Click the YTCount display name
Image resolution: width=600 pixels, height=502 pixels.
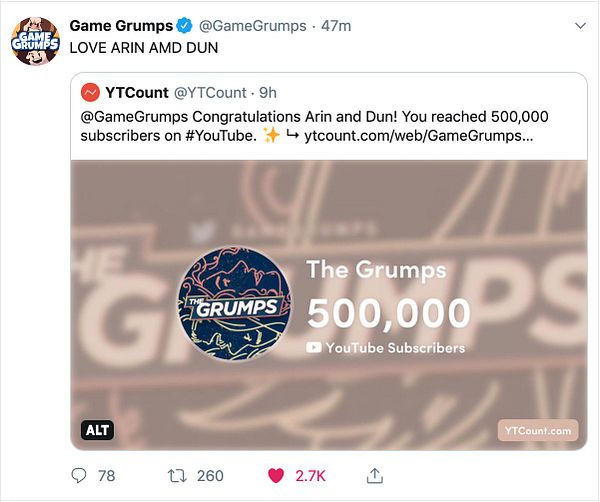tap(137, 93)
